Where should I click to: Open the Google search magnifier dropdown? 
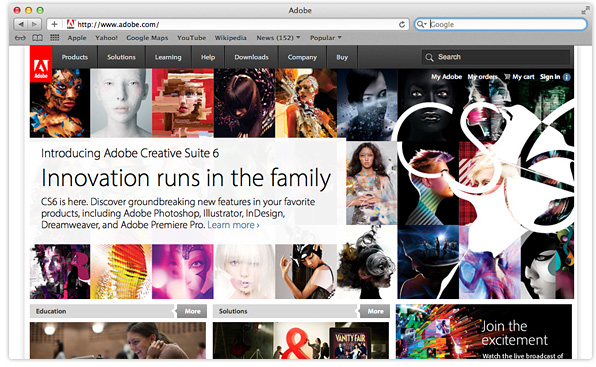pyautogui.click(x=421, y=24)
